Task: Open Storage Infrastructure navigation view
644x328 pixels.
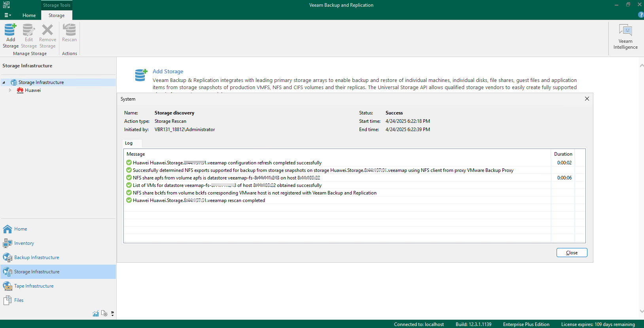Action: click(x=59, y=272)
